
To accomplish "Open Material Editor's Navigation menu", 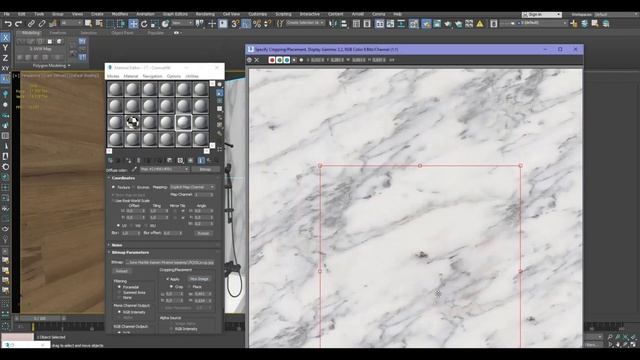I will point(152,76).
